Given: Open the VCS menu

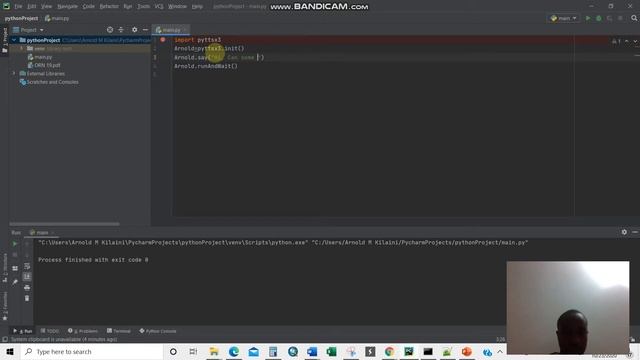Looking at the screenshot, I should pos(159,7).
